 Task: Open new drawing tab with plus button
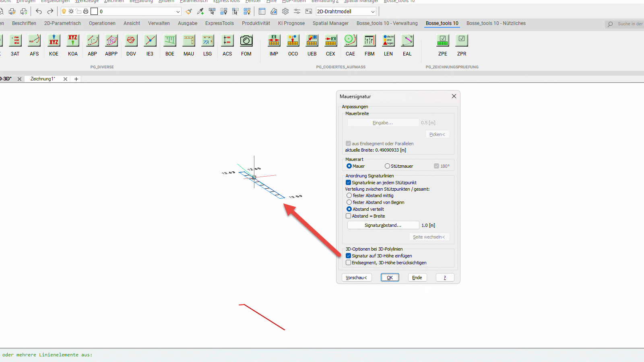pyautogui.click(x=76, y=79)
